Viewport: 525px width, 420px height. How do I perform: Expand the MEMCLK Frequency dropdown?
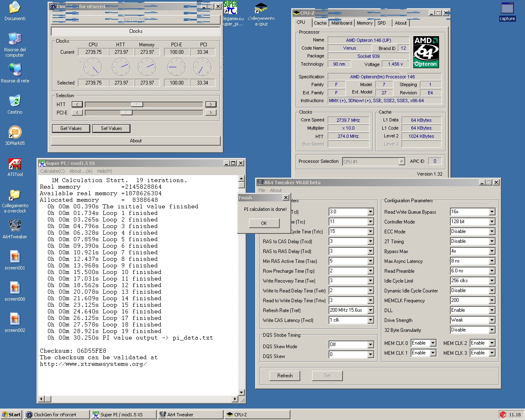[x=492, y=300]
